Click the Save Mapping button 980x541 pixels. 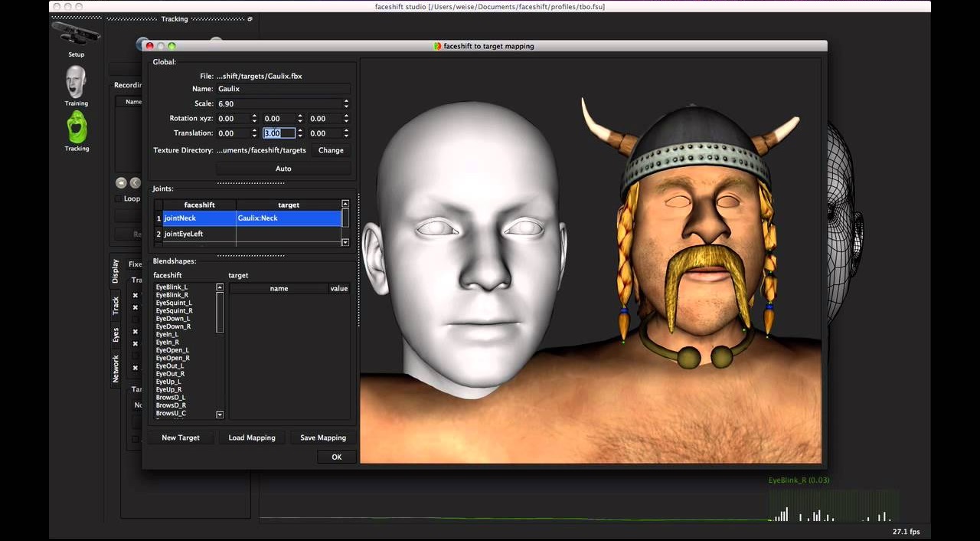pos(323,438)
